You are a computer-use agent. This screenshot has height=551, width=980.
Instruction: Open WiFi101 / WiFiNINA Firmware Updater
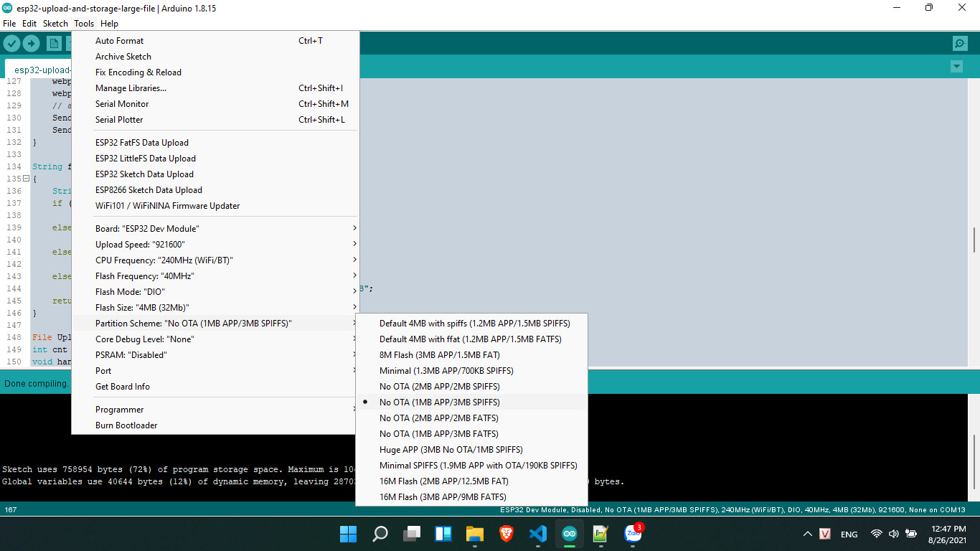(215, 206)
